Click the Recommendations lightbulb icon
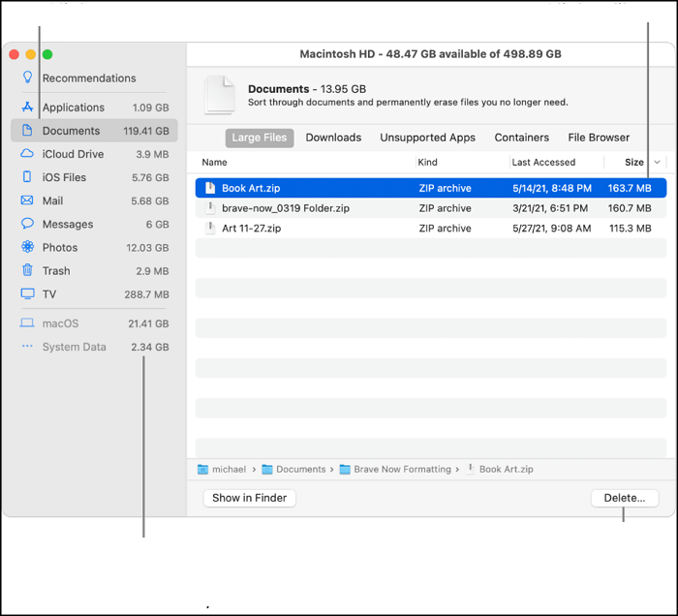 pos(27,77)
